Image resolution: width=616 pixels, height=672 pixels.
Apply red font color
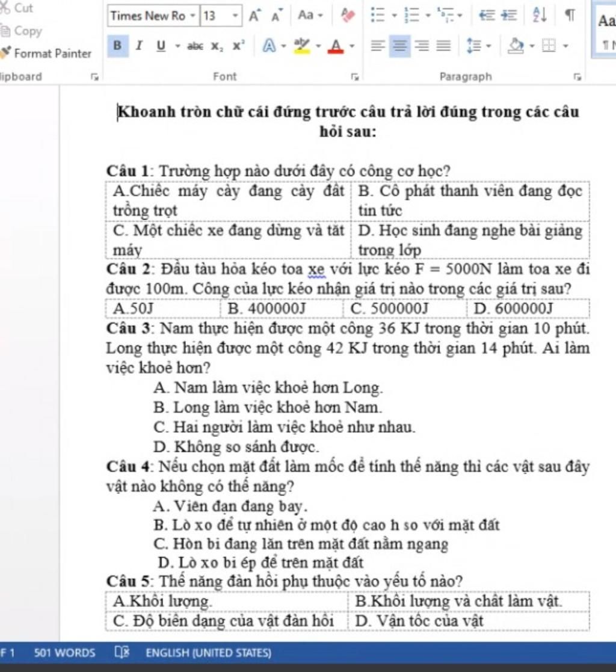(x=336, y=46)
